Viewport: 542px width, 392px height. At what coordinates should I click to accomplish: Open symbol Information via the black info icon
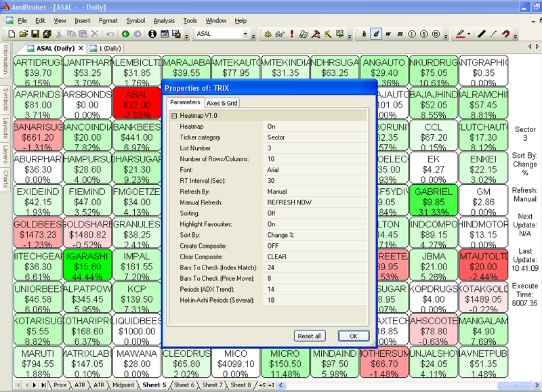[152, 34]
